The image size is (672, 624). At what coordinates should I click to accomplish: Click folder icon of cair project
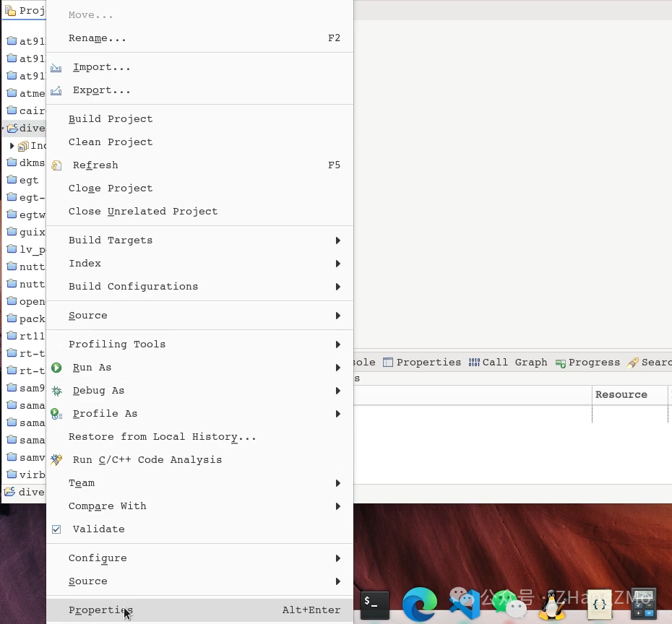tap(12, 110)
